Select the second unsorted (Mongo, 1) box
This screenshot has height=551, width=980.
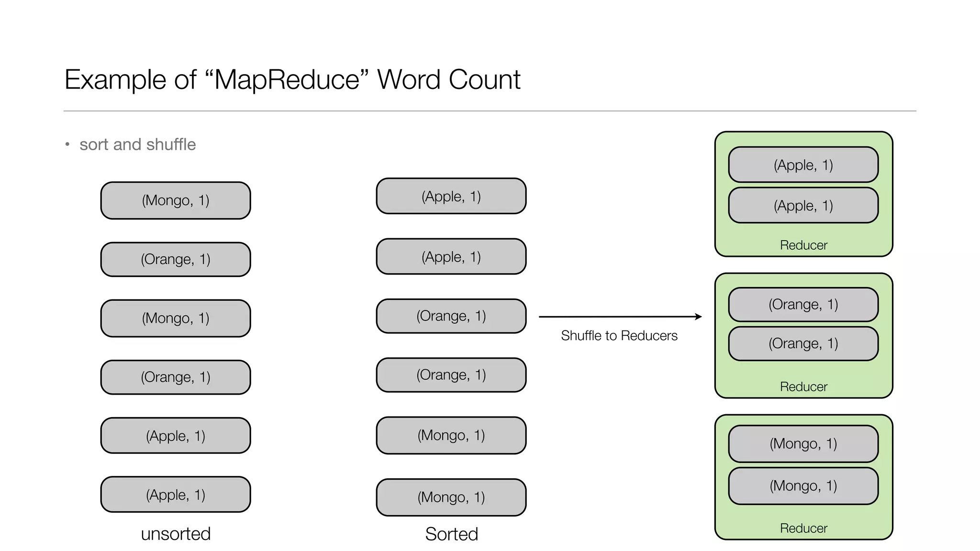click(176, 318)
